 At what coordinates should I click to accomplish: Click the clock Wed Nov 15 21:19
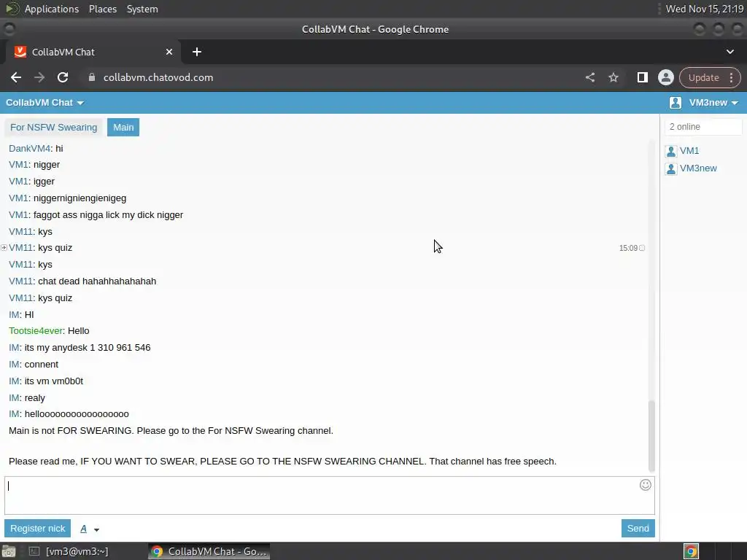tap(705, 9)
